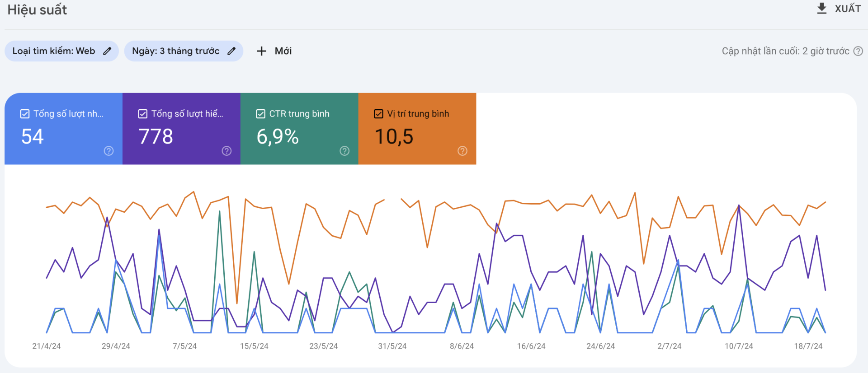Toggle the Vị trí trung bình checkbox
The height and width of the screenshot is (373, 868).
pos(379,114)
